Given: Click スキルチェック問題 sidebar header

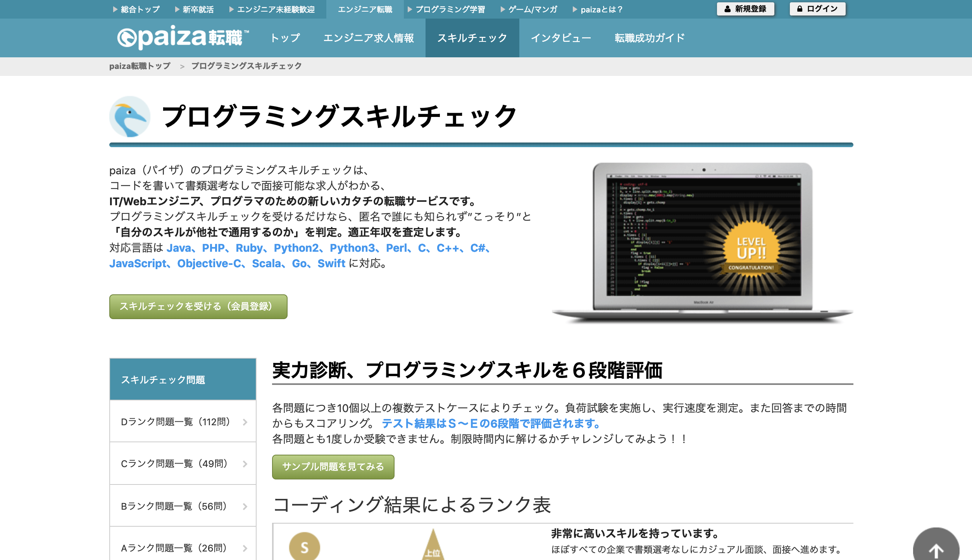Looking at the screenshot, I should tap(183, 379).
